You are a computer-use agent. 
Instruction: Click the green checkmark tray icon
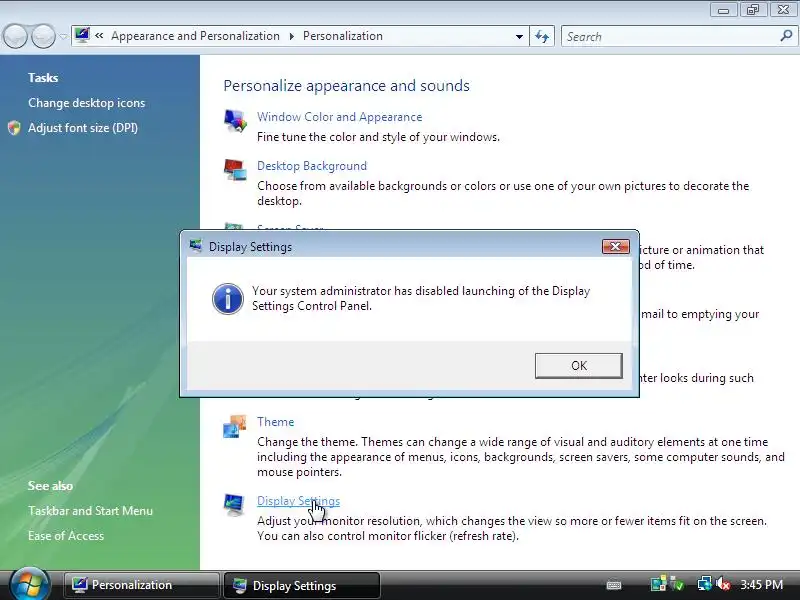tap(677, 583)
